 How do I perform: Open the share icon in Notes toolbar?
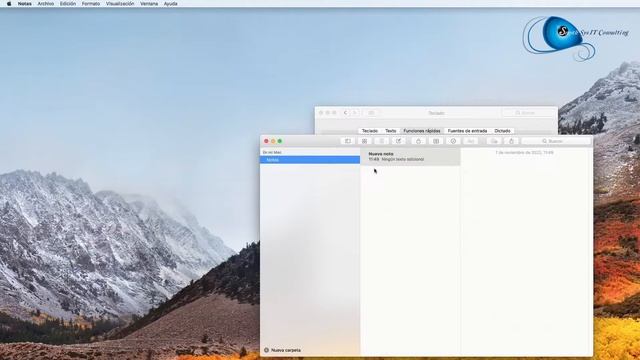[x=511, y=141]
